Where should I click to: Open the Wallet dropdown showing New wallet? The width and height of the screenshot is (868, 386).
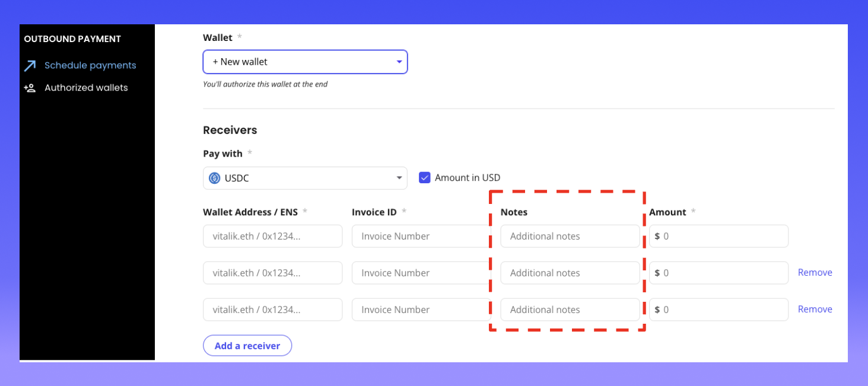(x=305, y=62)
